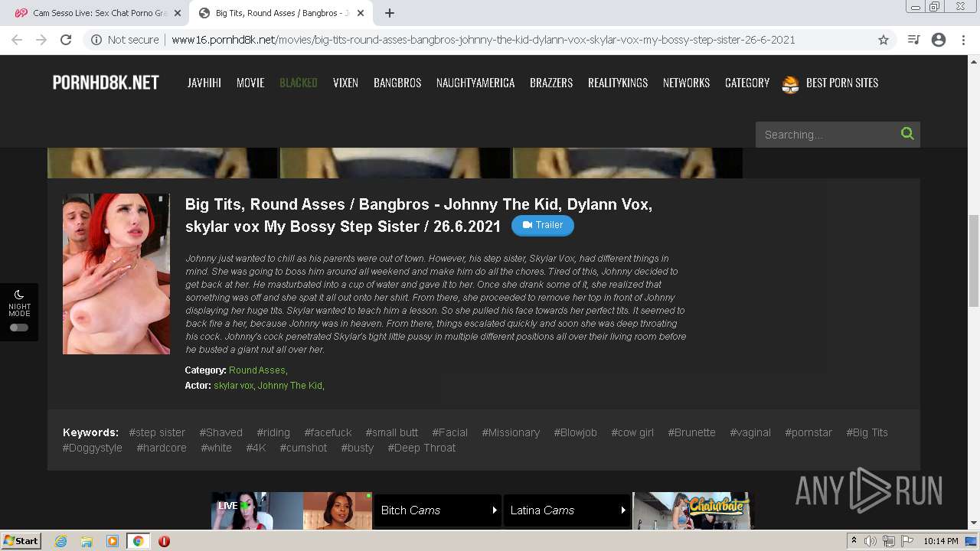This screenshot has height=551, width=980.
Task: Open the media control icon in toolbar
Action: [x=913, y=40]
